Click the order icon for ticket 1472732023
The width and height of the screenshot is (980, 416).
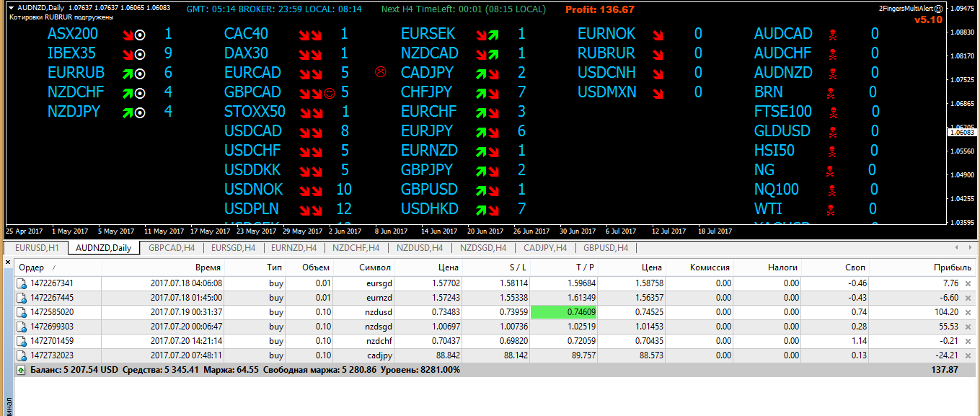pos(22,355)
